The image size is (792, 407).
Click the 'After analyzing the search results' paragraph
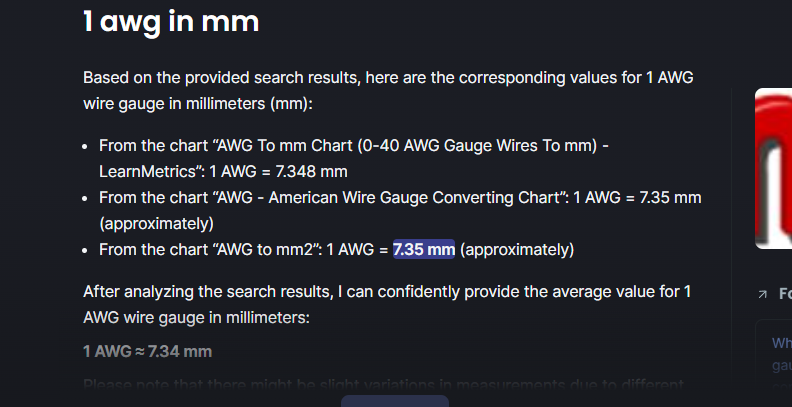[x=387, y=305]
